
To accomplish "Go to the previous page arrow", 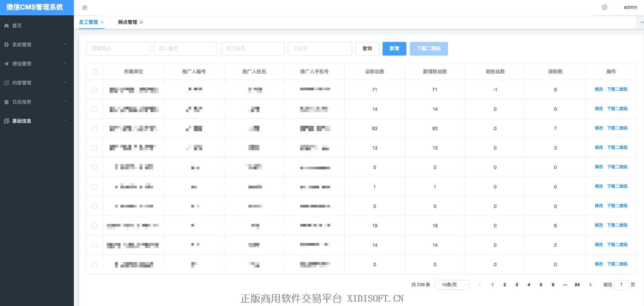I will coord(480,285).
